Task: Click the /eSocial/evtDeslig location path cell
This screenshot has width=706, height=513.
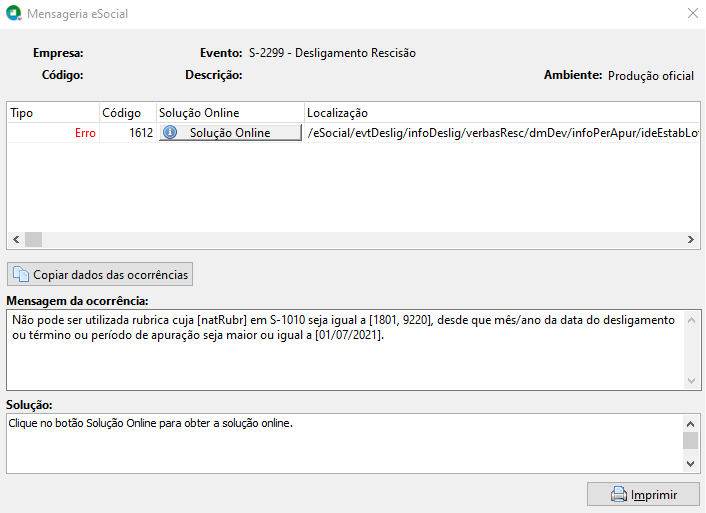Action: [x=500, y=133]
